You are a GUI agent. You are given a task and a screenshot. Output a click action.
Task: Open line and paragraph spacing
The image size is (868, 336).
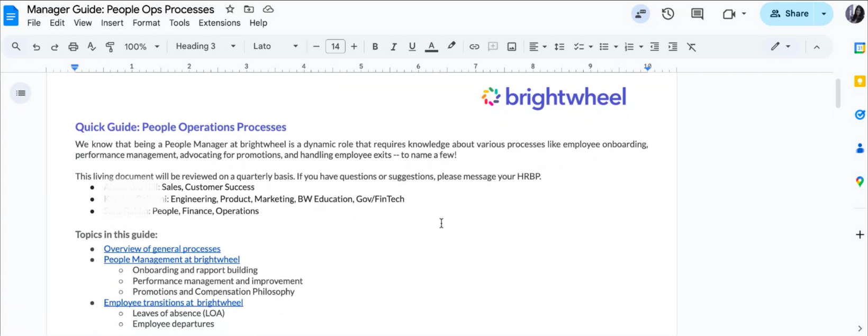pyautogui.click(x=559, y=47)
